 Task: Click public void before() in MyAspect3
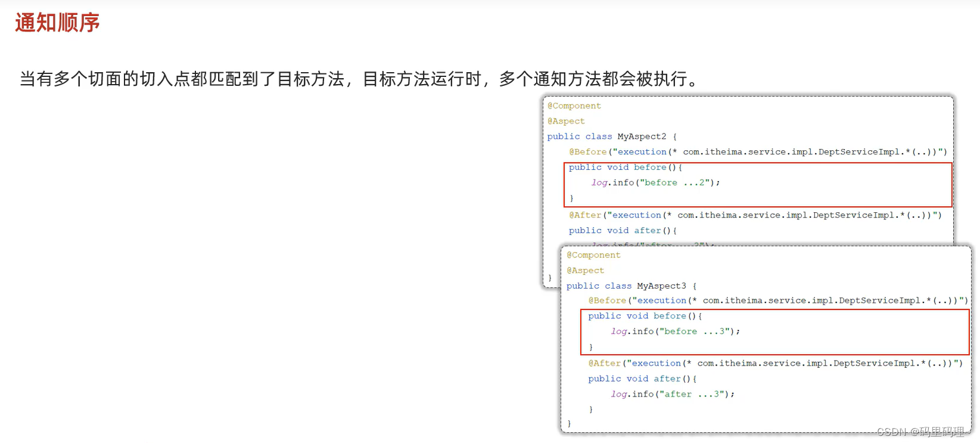[645, 316]
